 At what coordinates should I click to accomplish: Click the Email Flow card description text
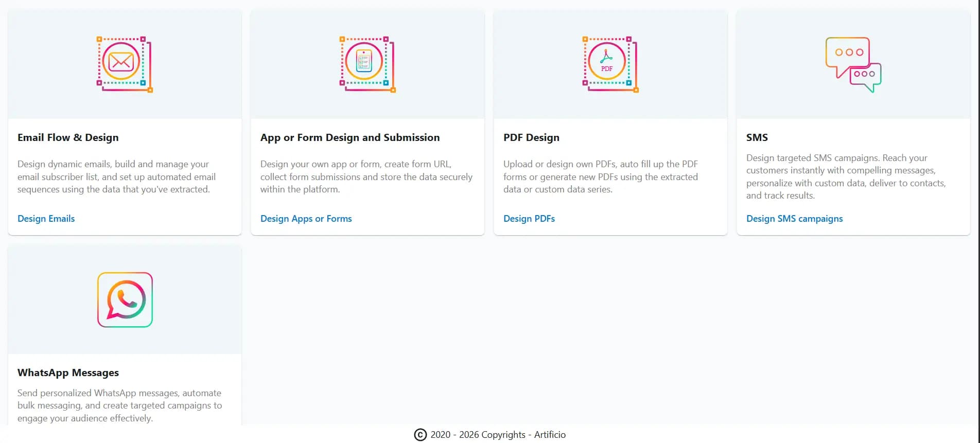pyautogui.click(x=116, y=176)
